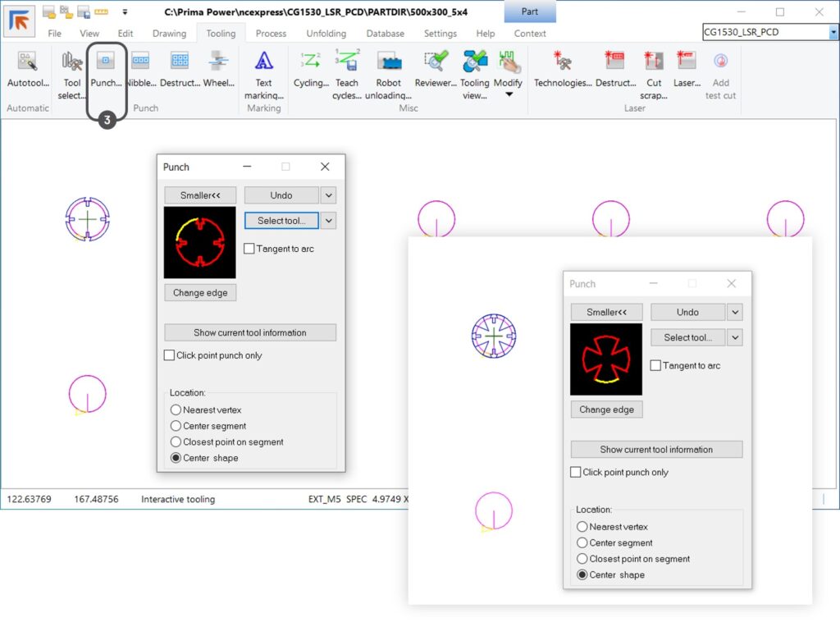Open the Robot unloading tool
This screenshot has height=627, width=840.
[388, 62]
